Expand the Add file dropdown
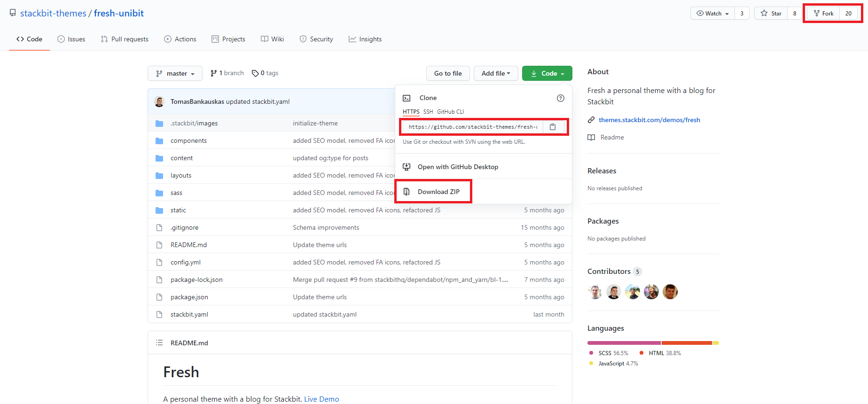 click(x=496, y=73)
